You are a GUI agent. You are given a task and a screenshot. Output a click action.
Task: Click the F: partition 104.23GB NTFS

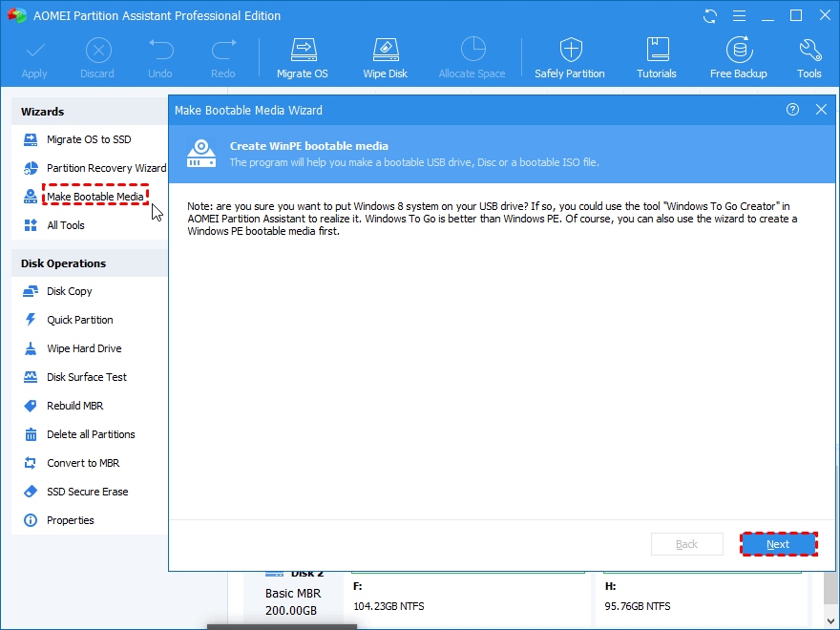pos(469,597)
